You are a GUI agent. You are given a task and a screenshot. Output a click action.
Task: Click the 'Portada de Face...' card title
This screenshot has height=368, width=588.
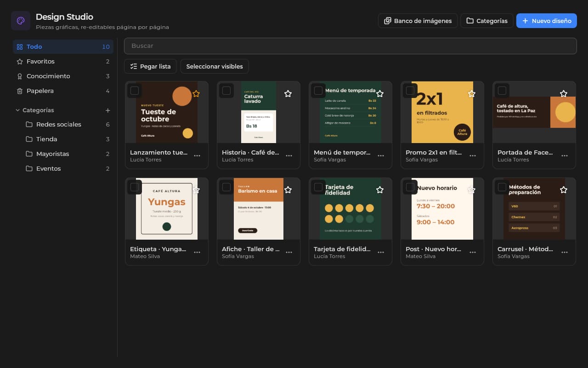pos(525,152)
